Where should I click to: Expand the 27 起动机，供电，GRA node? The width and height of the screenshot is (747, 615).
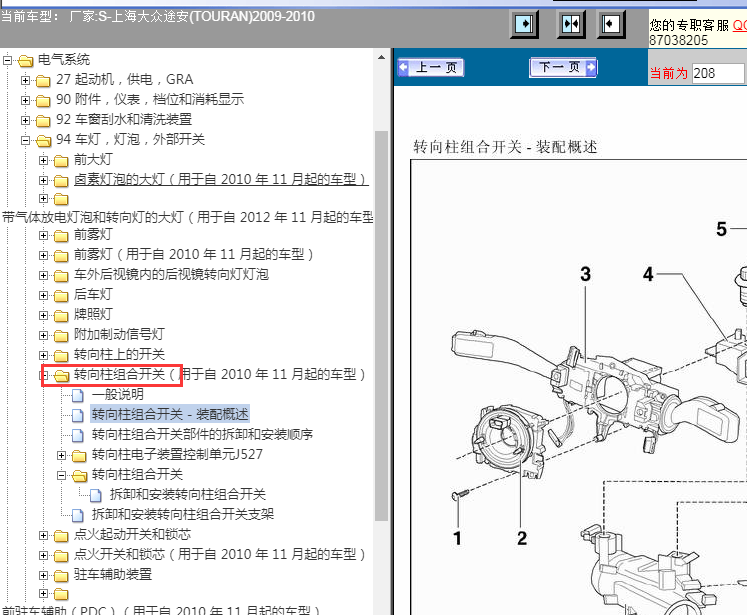[26, 80]
